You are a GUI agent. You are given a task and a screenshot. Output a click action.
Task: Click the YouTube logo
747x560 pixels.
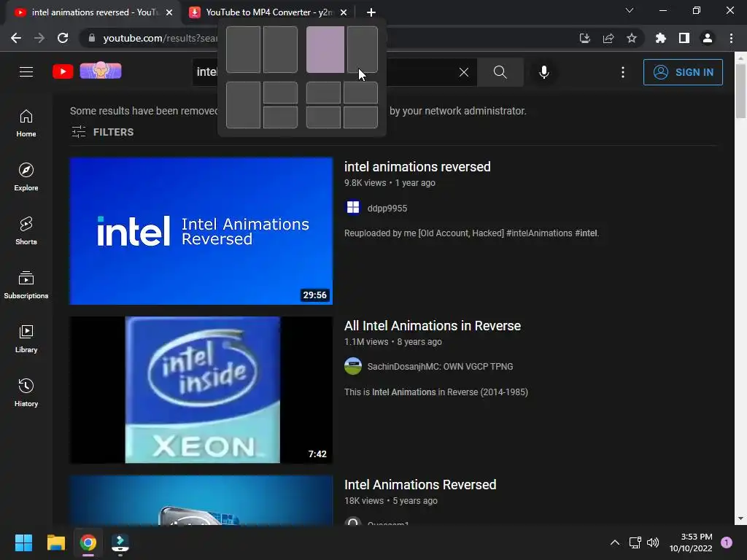click(x=63, y=71)
